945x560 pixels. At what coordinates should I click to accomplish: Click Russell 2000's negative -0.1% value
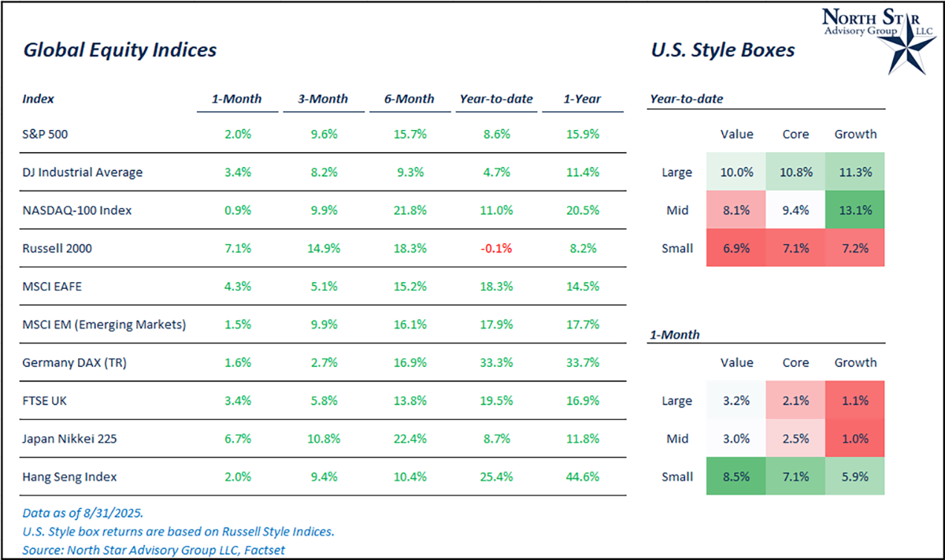click(x=496, y=248)
